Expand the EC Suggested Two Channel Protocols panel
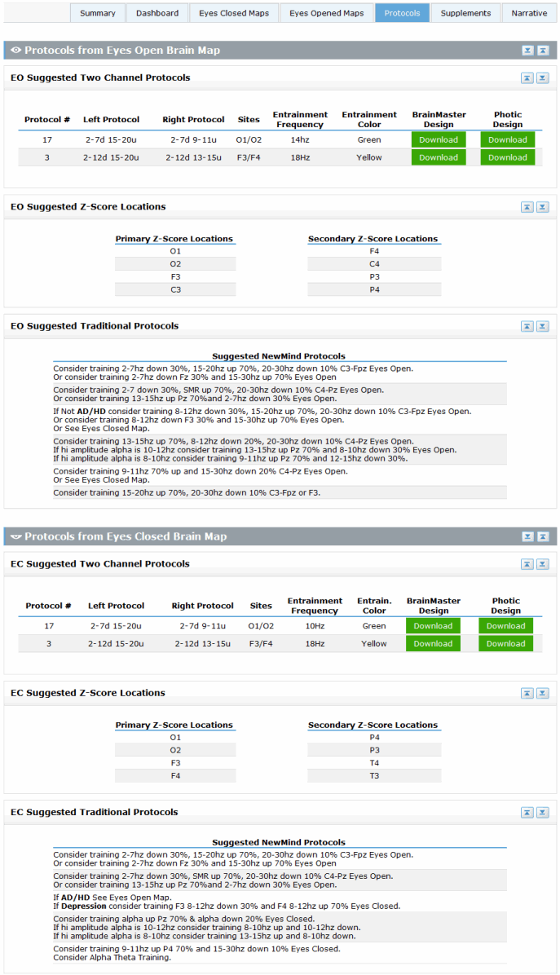This screenshot has height=975, width=560. [542, 564]
